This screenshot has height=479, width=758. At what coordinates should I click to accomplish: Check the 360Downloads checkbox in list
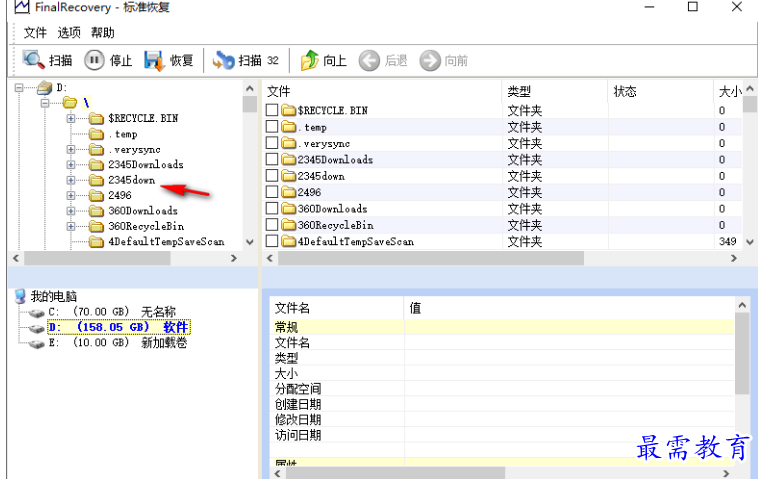pyautogui.click(x=272, y=208)
